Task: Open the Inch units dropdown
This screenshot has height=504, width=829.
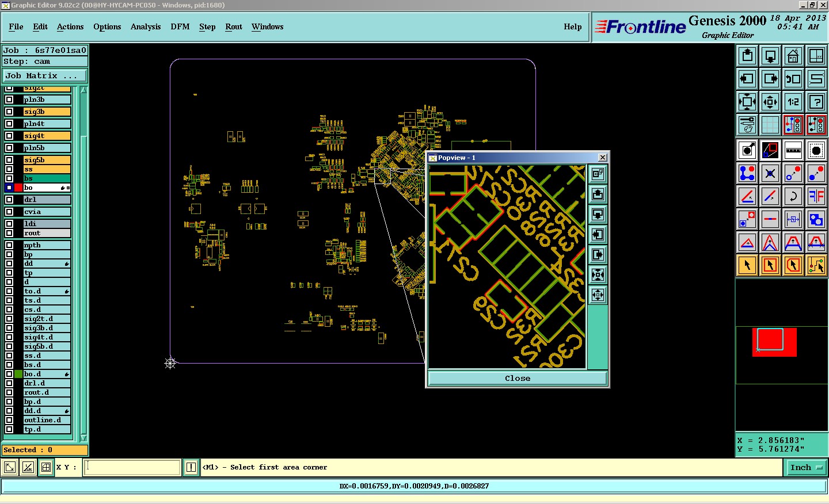Action: (805, 467)
